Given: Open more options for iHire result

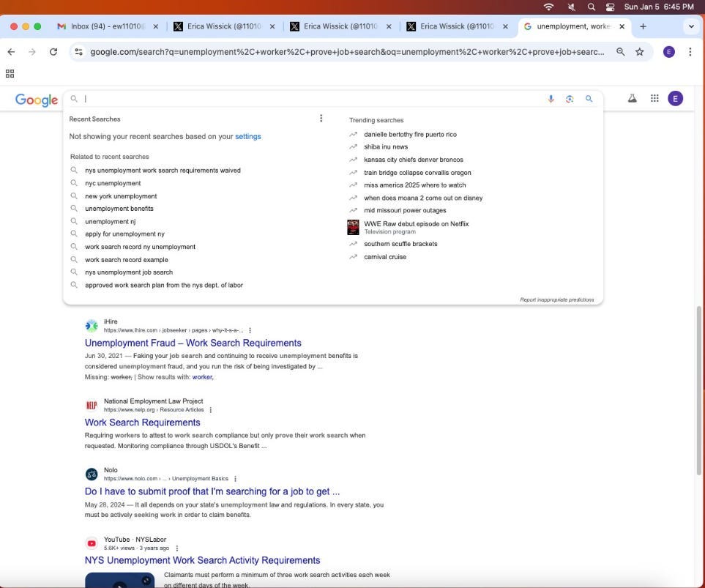Looking at the screenshot, I should [x=250, y=330].
